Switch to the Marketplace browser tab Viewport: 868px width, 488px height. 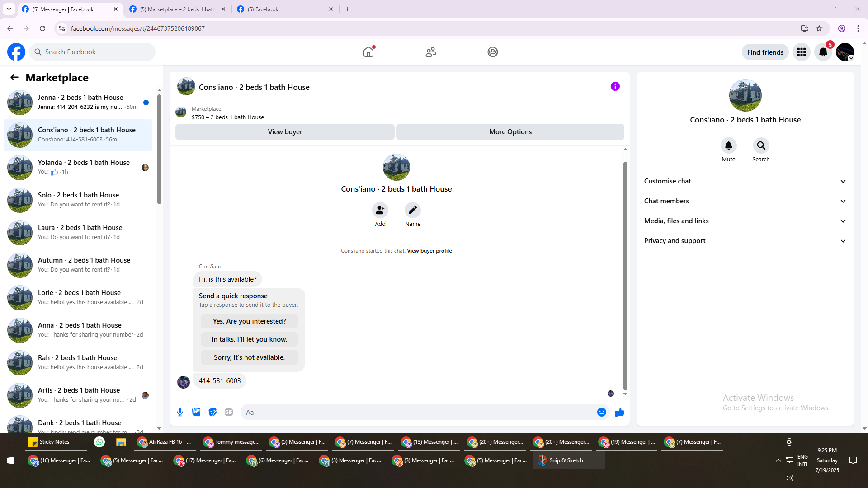(177, 9)
